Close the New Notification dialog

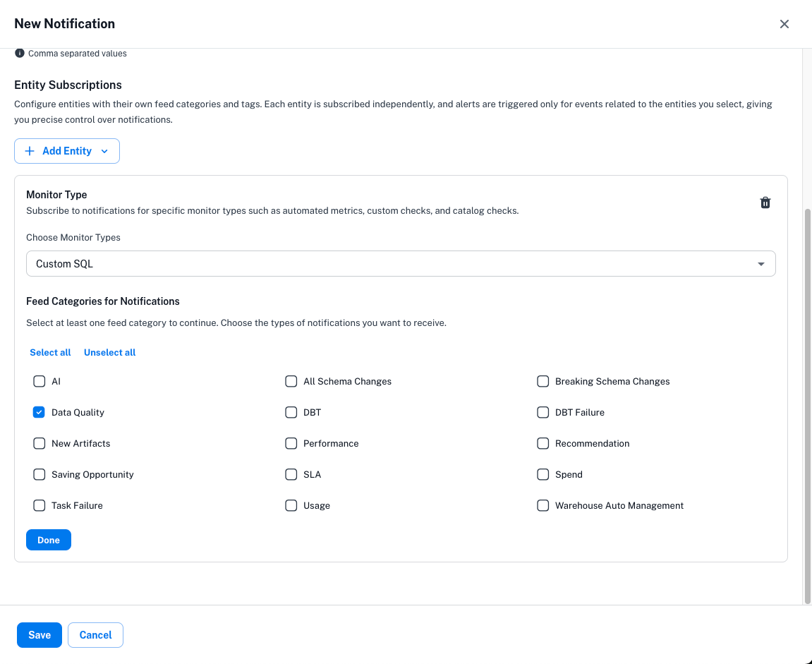pos(784,24)
